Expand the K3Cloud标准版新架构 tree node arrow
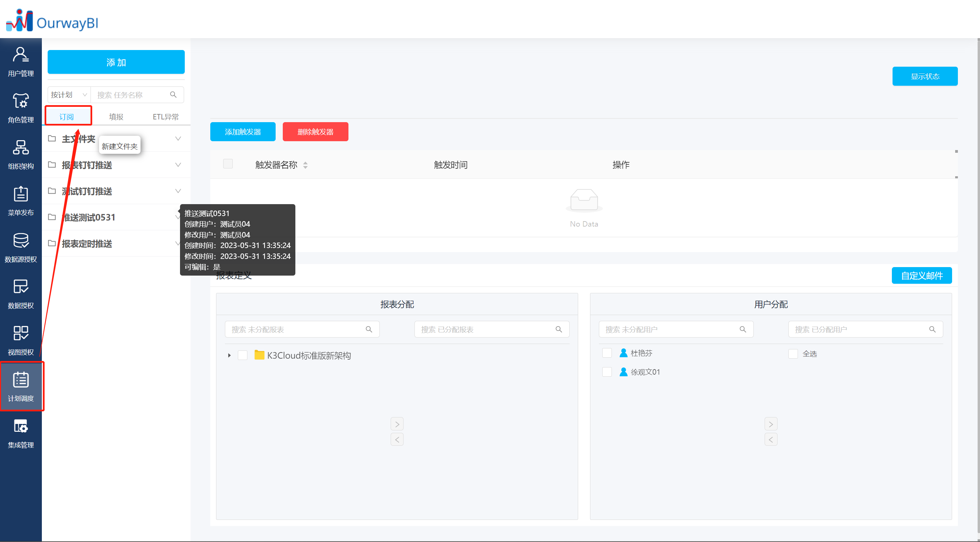This screenshot has width=980, height=542. 229,355
